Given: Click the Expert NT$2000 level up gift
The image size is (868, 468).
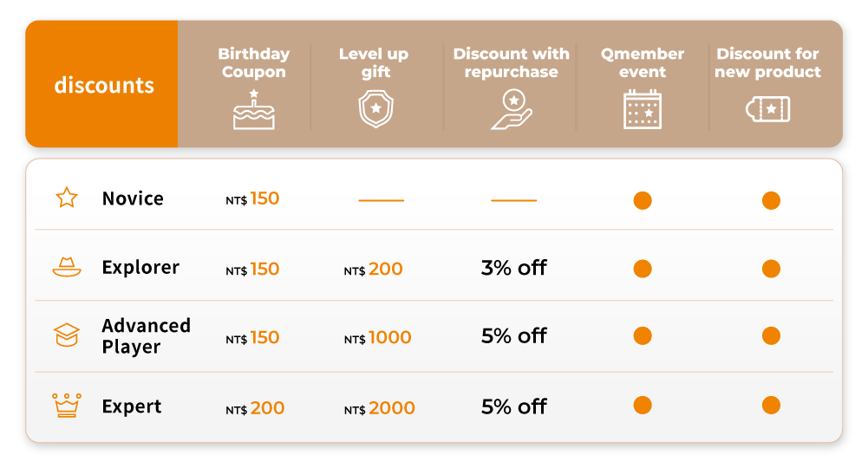Looking at the screenshot, I should coord(380,408).
